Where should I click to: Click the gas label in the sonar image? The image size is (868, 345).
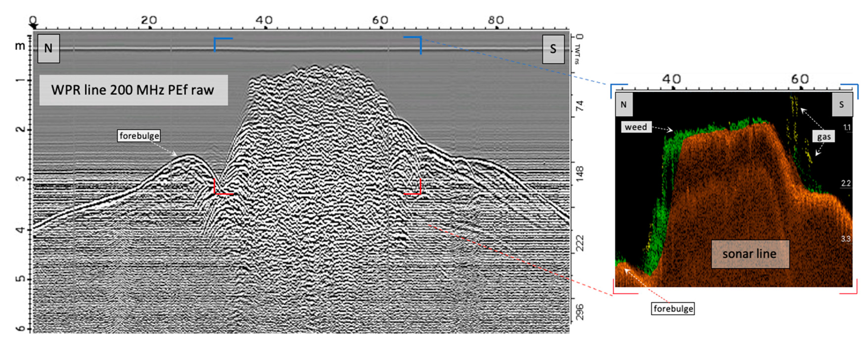[x=824, y=137]
